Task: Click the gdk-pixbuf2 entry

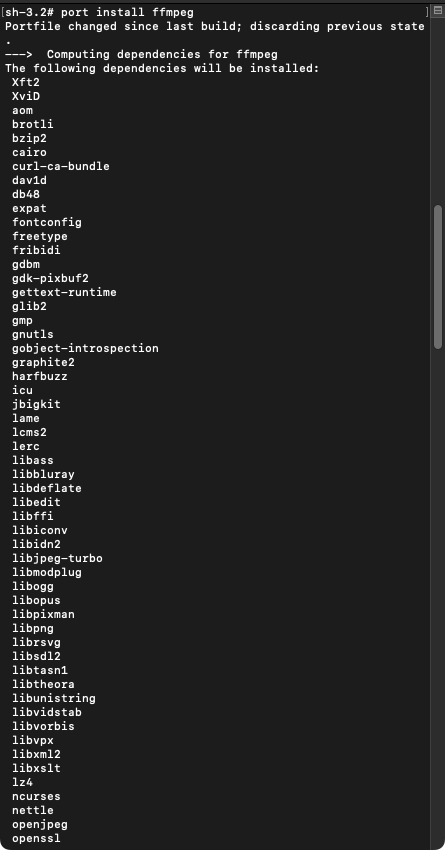Action: point(50,278)
